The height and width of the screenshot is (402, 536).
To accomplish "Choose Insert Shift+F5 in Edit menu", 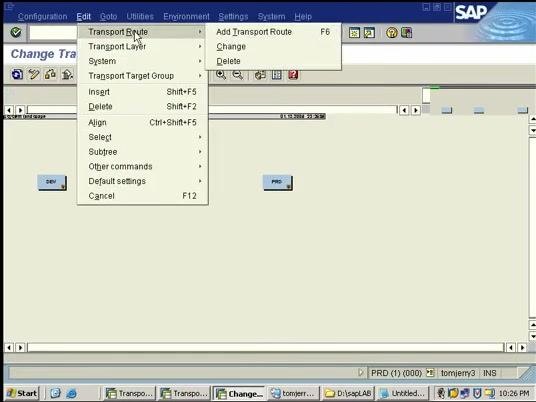I will [143, 92].
